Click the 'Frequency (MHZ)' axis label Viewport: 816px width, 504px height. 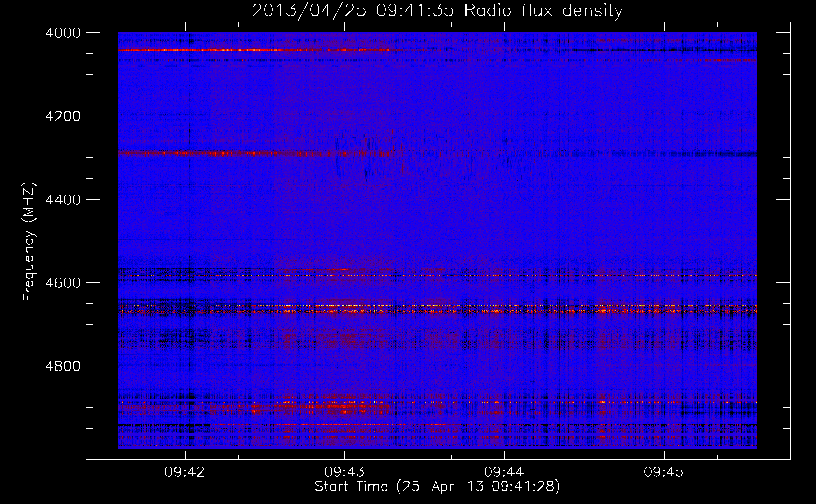pyautogui.click(x=29, y=242)
